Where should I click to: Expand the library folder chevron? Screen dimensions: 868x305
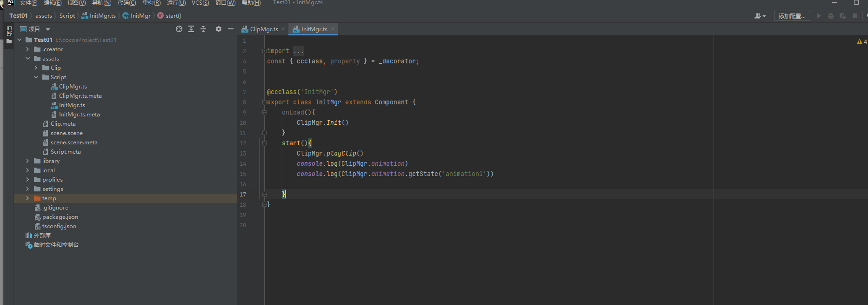[x=27, y=161]
